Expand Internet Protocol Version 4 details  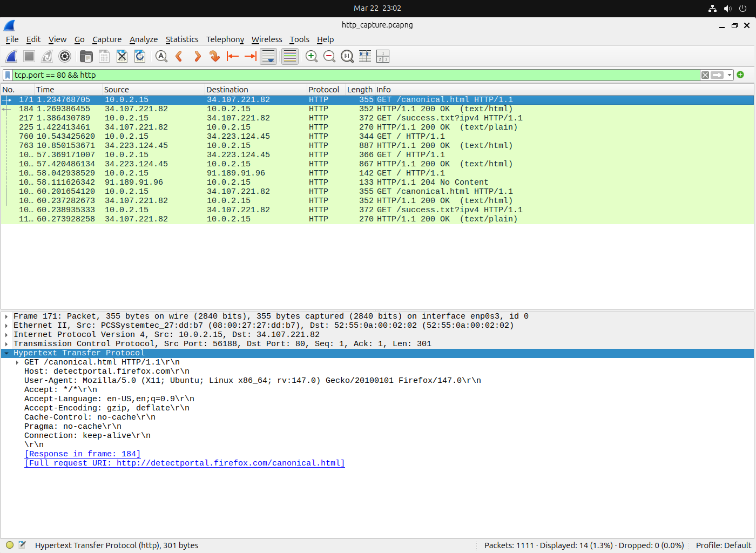pos(6,335)
